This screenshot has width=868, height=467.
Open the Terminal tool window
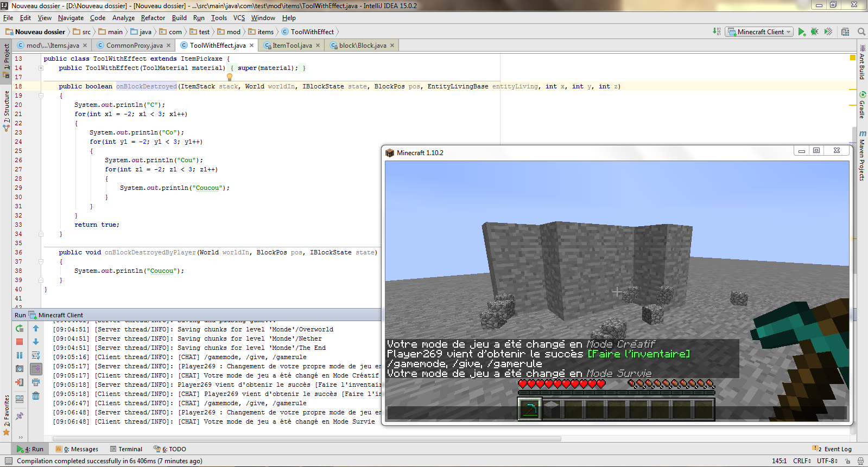(126, 449)
